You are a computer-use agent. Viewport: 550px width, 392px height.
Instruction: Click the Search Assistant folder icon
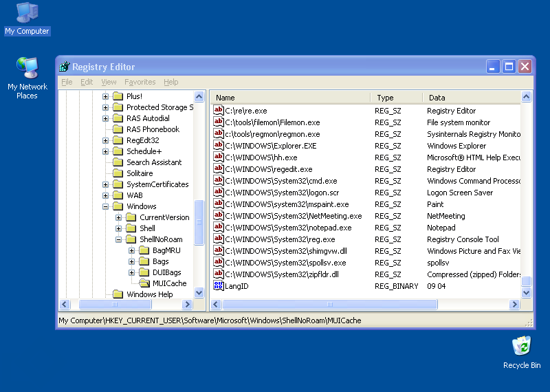click(x=118, y=162)
